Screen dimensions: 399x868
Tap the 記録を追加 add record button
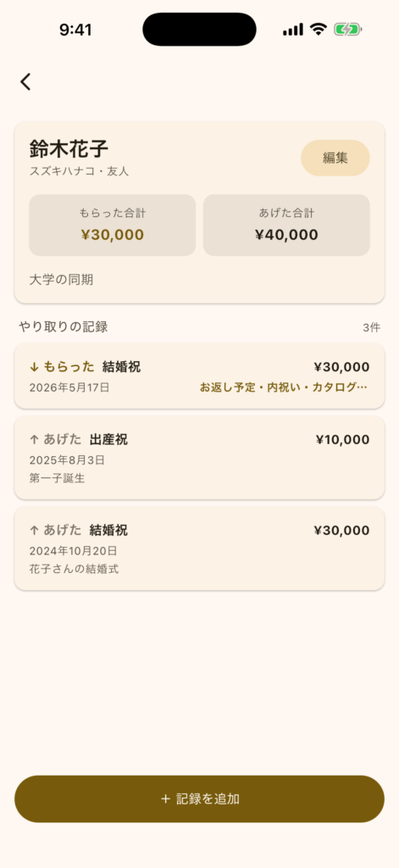[x=199, y=798]
